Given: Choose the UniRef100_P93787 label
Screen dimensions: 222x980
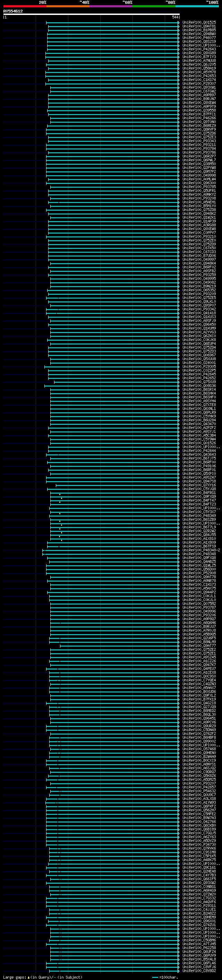Looking at the screenshot, I should [x=199, y=607].
